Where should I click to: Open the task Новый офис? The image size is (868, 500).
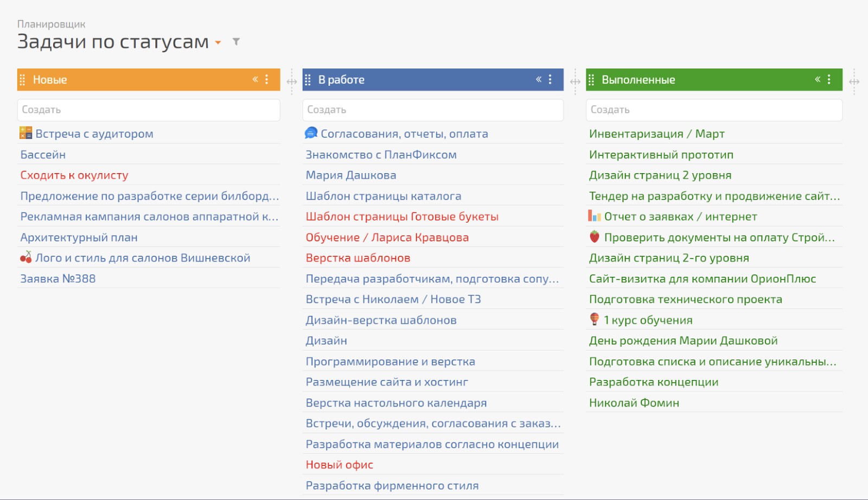340,465
